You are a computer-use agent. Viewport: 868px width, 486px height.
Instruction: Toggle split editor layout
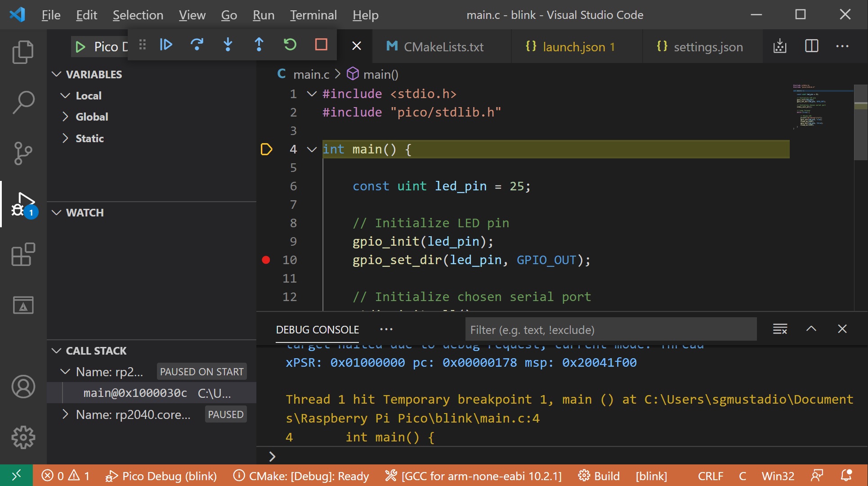click(811, 46)
